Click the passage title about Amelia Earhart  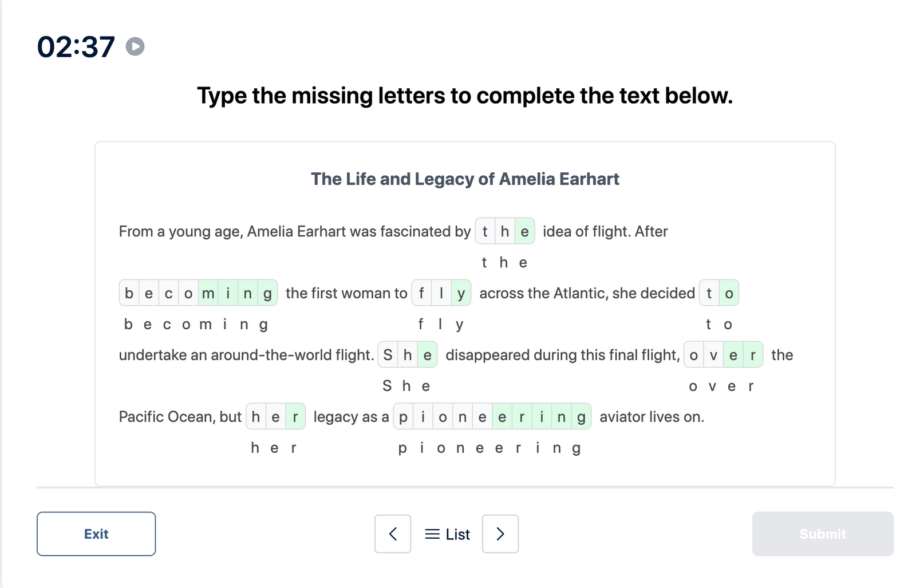465,179
